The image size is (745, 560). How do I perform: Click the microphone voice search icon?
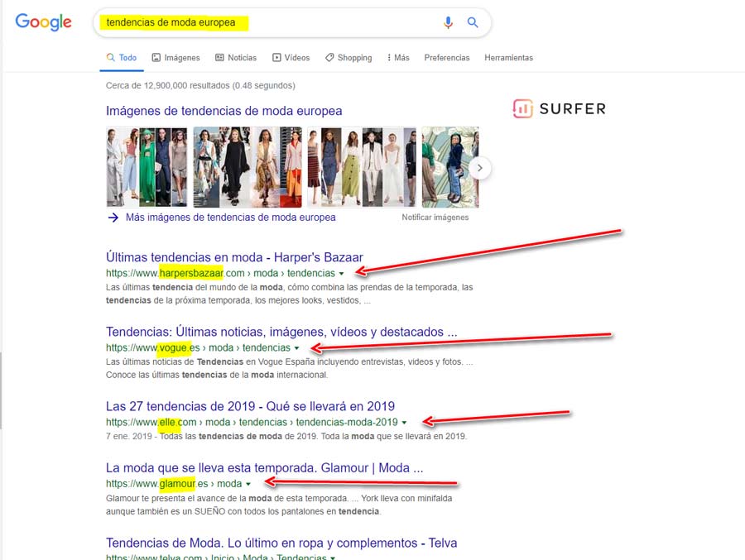click(x=448, y=22)
